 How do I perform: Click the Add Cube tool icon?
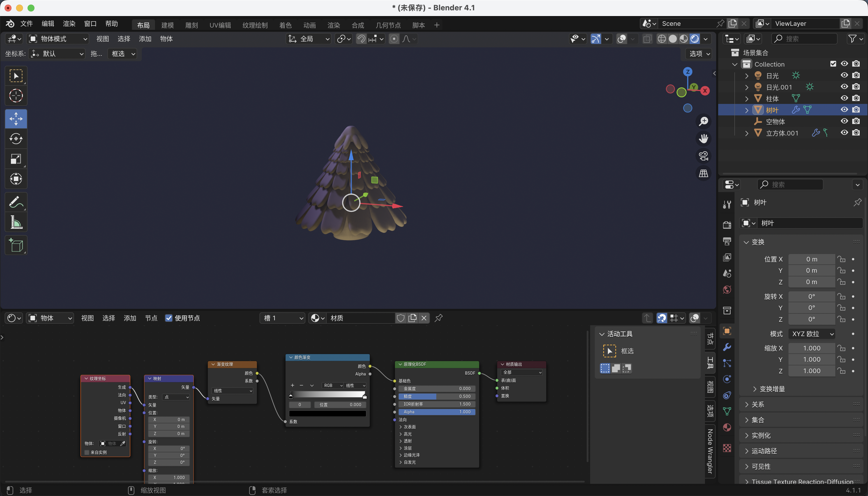coord(16,245)
